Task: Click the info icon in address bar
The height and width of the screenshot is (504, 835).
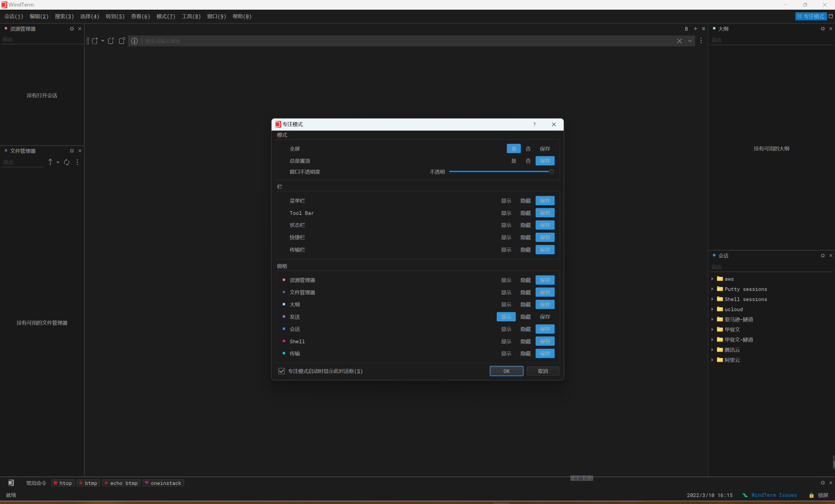Action: pos(135,41)
